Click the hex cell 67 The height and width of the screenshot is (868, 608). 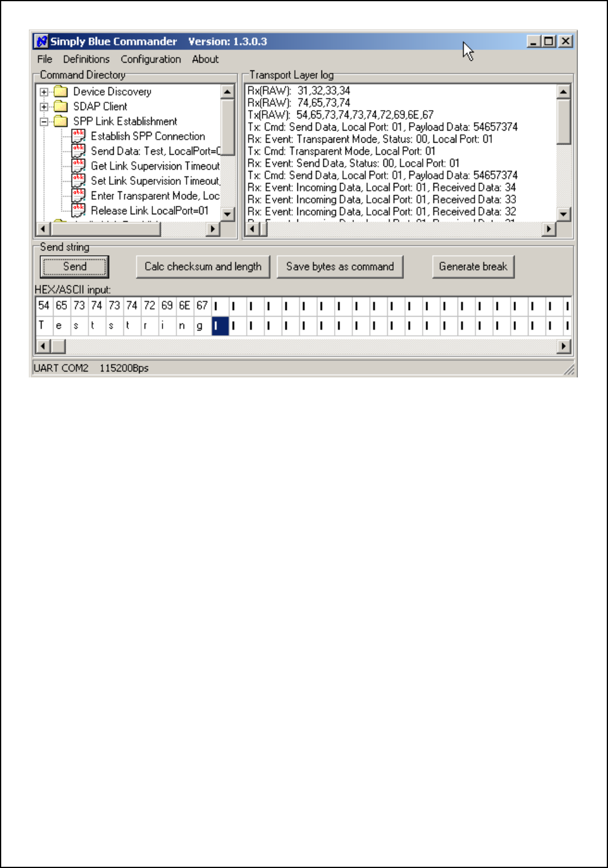pos(202,306)
